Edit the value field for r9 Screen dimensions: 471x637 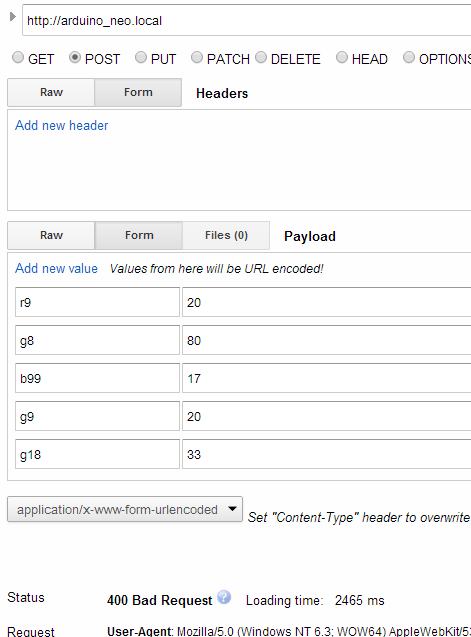[x=326, y=302]
